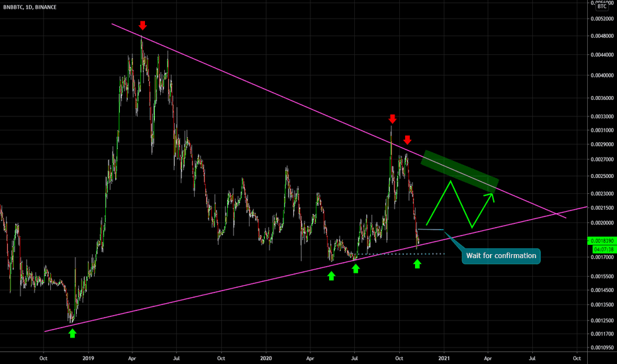Click the 0.0040000 price axis label
The image size is (617, 364).
tap(602, 75)
